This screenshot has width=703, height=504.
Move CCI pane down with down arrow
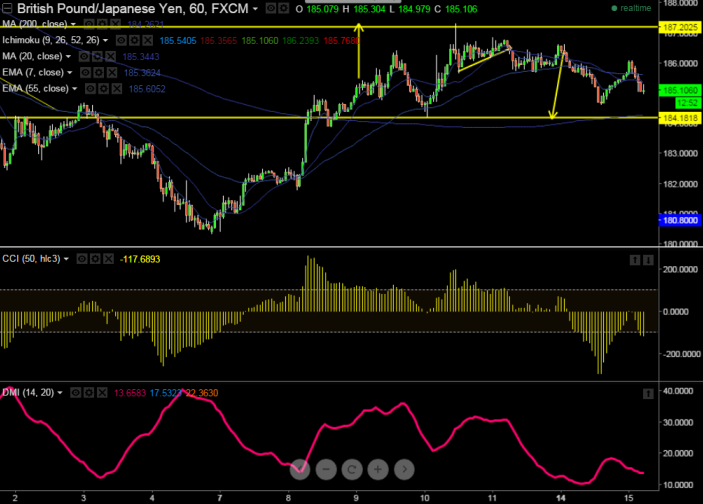point(648,260)
